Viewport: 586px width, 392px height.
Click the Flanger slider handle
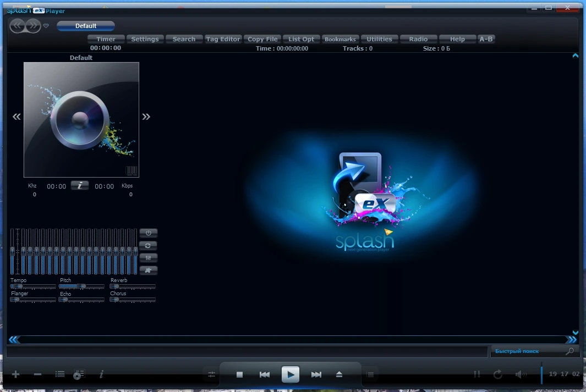14,300
